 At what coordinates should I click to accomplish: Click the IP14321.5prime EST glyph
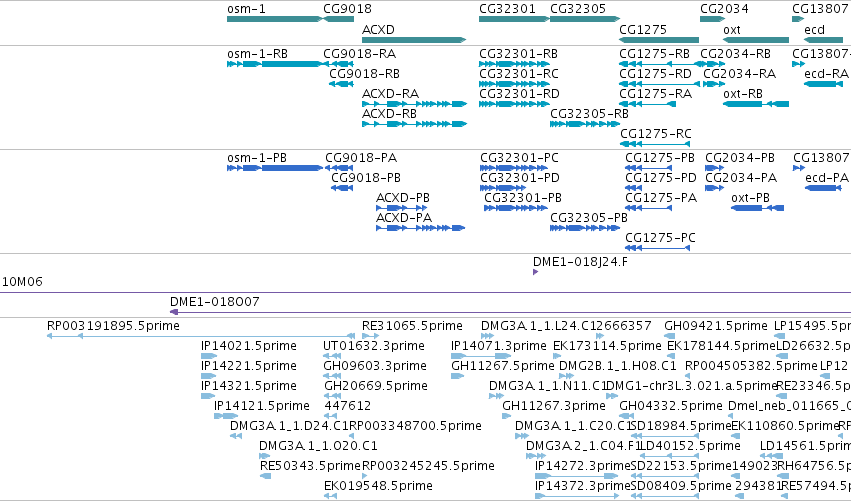208,396
